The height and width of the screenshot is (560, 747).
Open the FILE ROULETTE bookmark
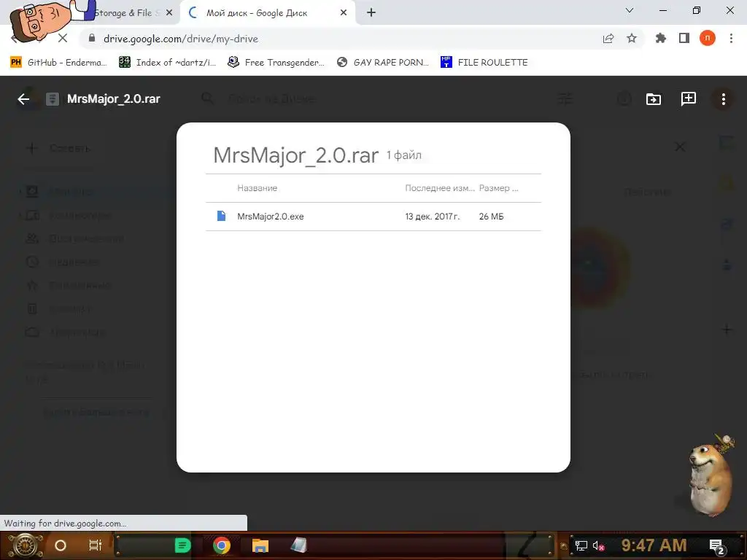tap(484, 63)
